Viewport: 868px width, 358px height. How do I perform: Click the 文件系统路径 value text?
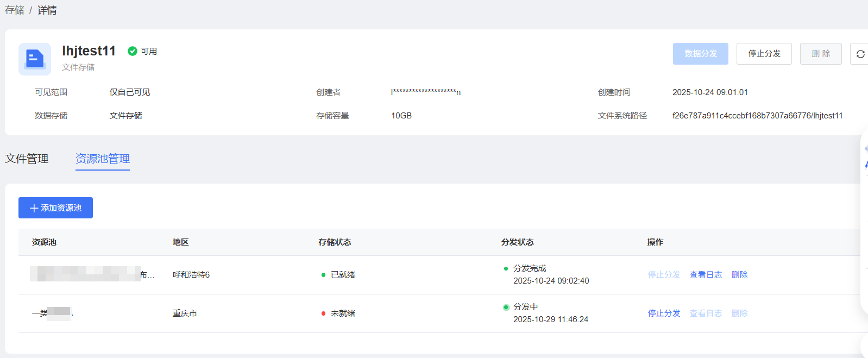(x=757, y=116)
